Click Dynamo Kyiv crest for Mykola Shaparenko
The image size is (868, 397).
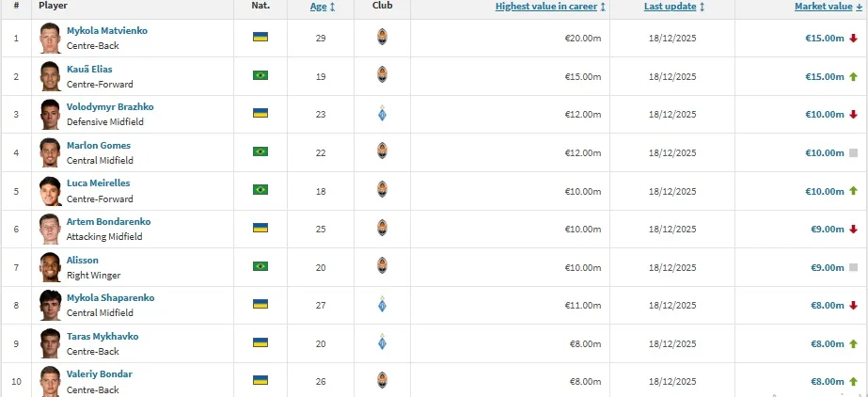[381, 305]
